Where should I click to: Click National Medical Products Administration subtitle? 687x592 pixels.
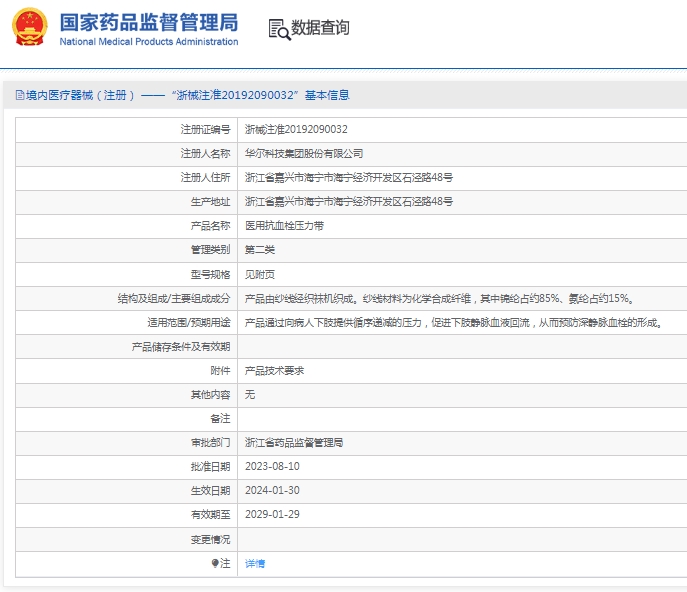coord(149,42)
